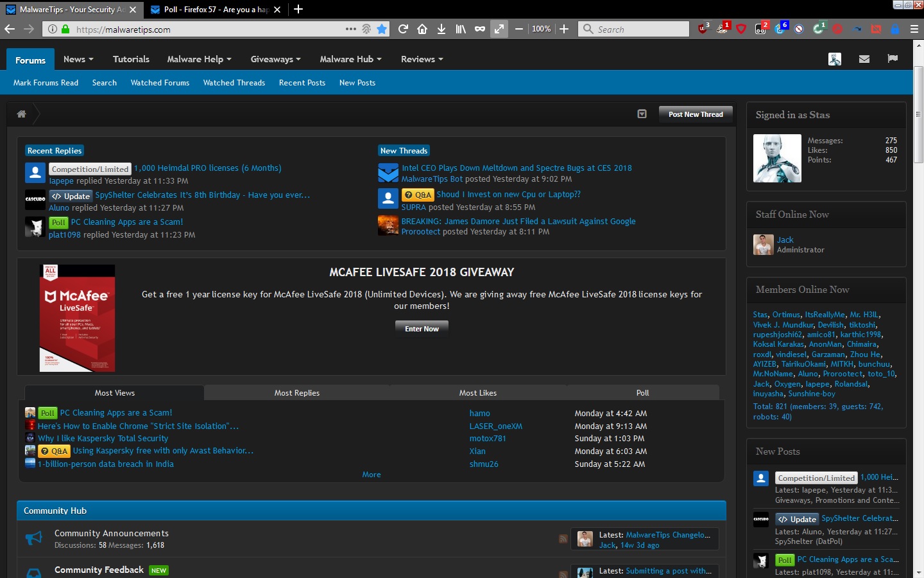
Task: Switch to the Poll tab
Action: click(643, 393)
